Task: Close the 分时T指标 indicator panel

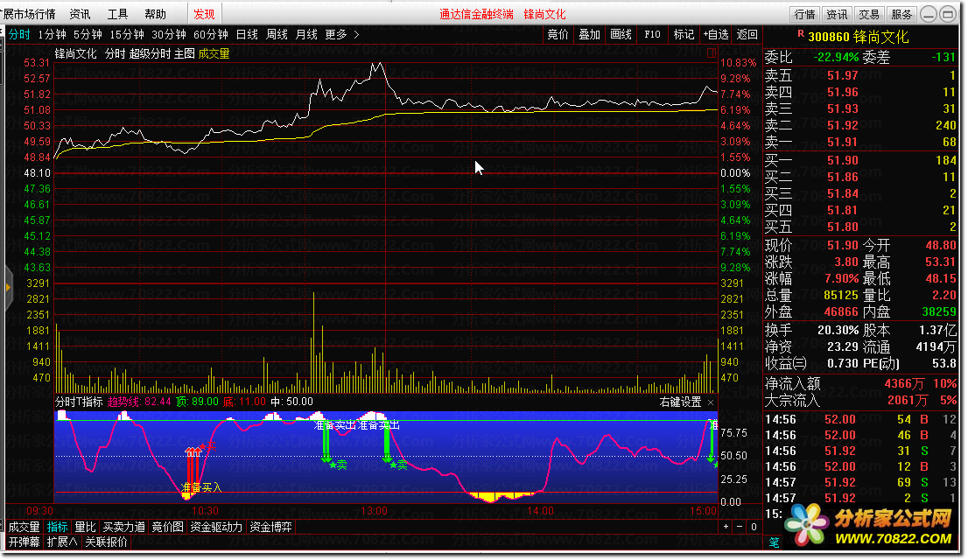Action: point(711,402)
